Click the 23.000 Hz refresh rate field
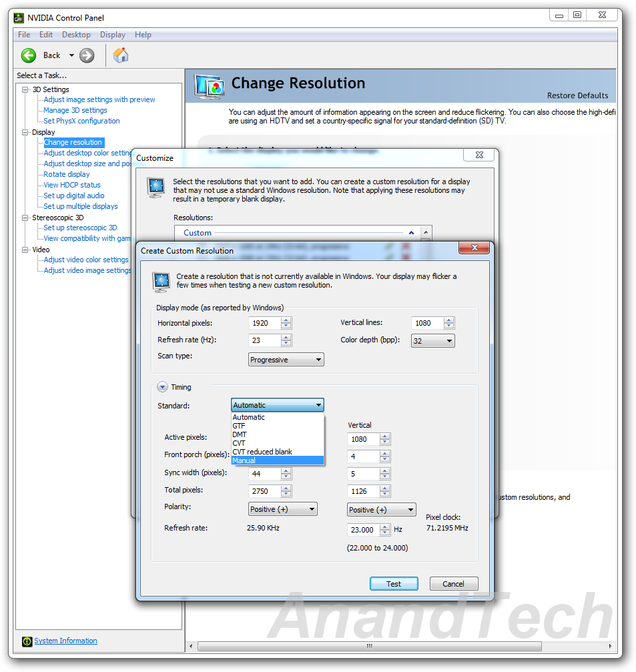This screenshot has height=672, width=636. (363, 530)
